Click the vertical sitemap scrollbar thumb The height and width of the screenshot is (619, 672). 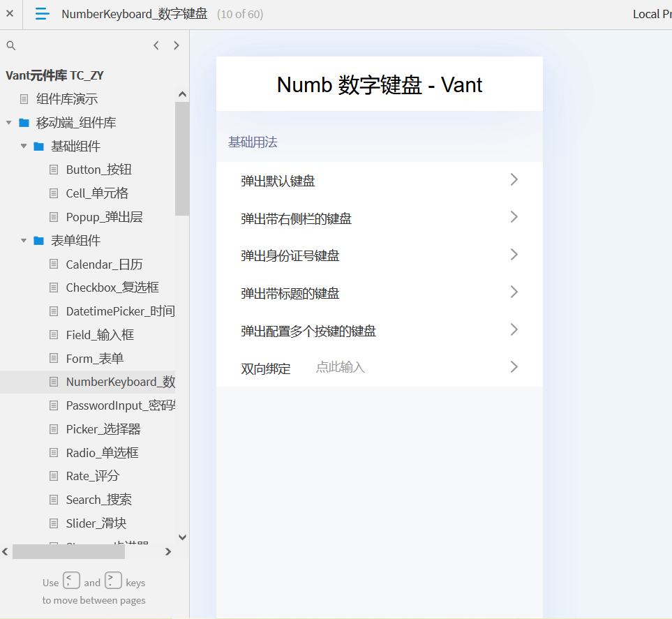(182, 158)
